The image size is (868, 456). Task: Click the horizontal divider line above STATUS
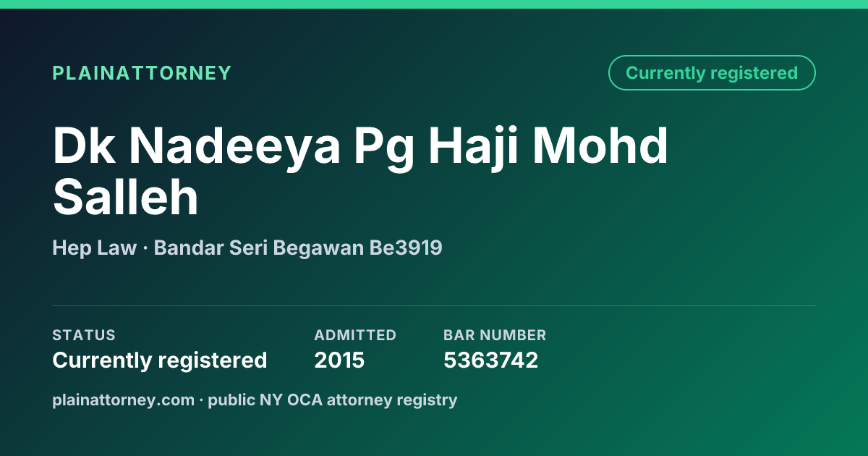pyautogui.click(x=434, y=305)
